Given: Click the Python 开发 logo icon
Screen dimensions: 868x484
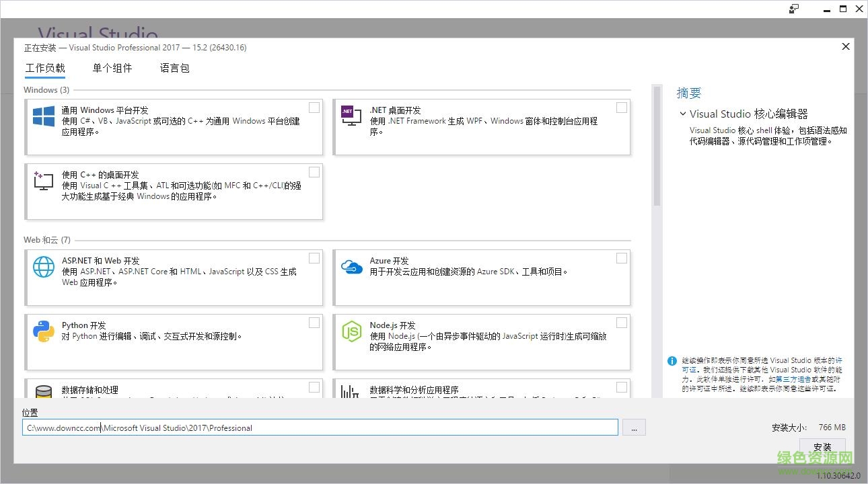Looking at the screenshot, I should point(43,331).
